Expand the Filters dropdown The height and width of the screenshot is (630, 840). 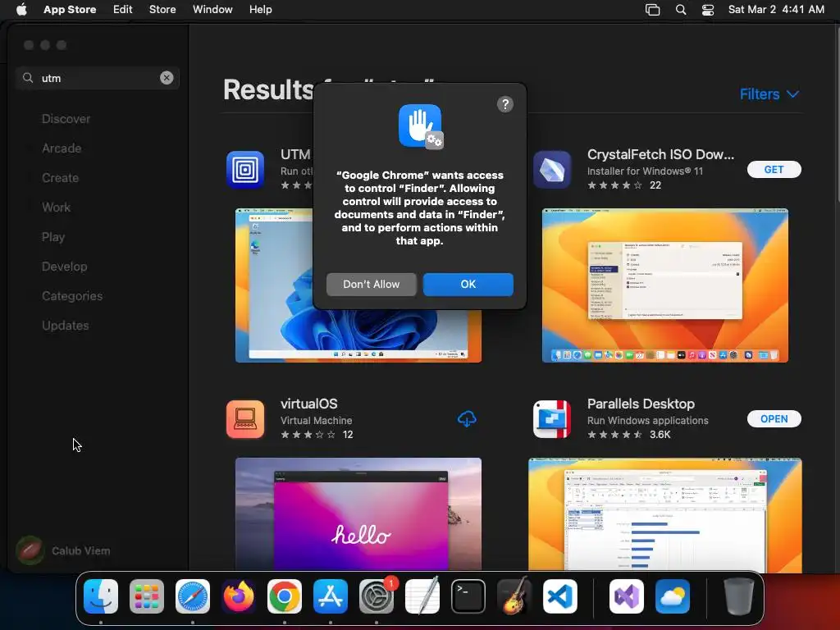[769, 94]
